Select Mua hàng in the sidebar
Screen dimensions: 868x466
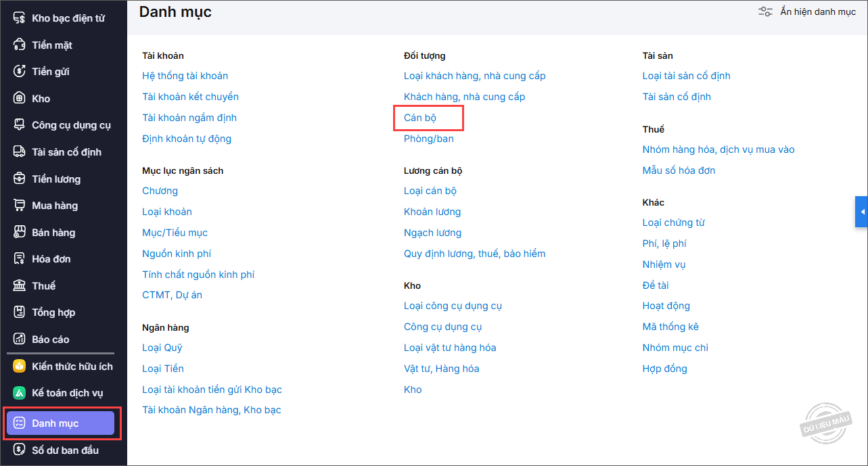(x=55, y=206)
